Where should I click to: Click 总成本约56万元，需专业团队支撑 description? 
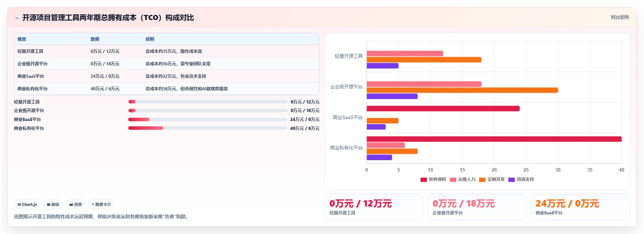point(178,64)
